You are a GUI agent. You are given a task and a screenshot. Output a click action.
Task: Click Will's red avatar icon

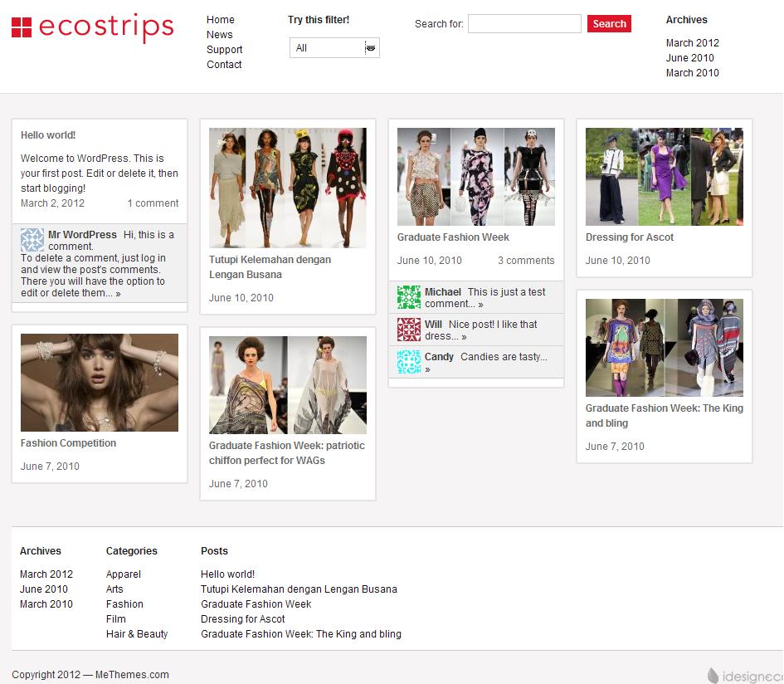click(409, 330)
